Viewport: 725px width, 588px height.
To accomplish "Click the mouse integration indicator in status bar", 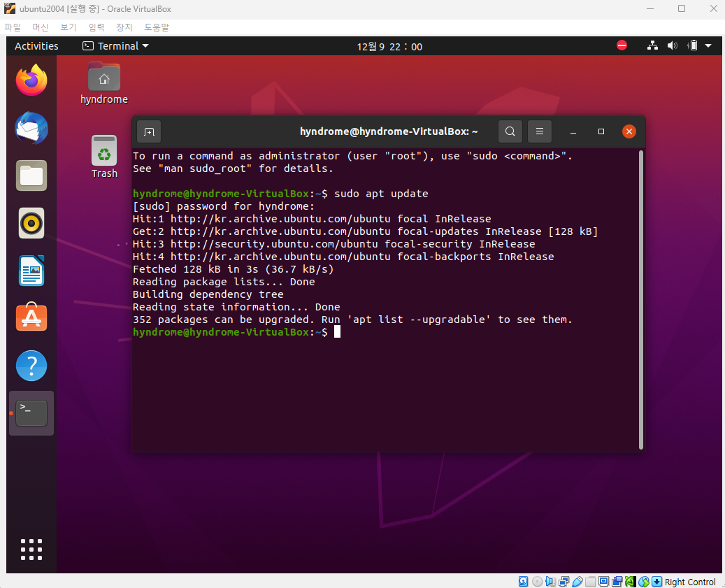I will coord(644,582).
